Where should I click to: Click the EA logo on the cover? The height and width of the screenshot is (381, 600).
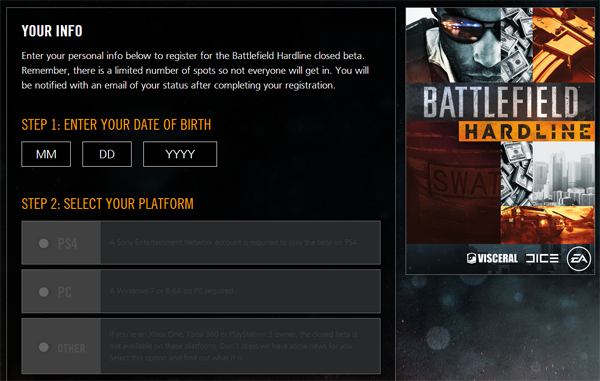coord(579,259)
